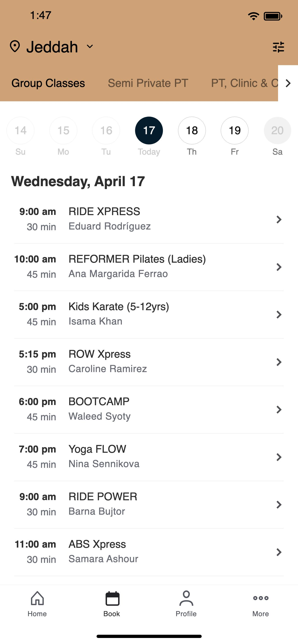Screen dimensions: 298x644
Task: Open the More options icon
Action: 261,598
